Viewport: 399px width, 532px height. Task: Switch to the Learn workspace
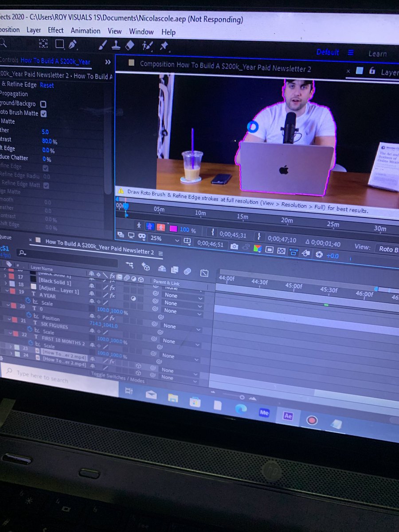(378, 54)
